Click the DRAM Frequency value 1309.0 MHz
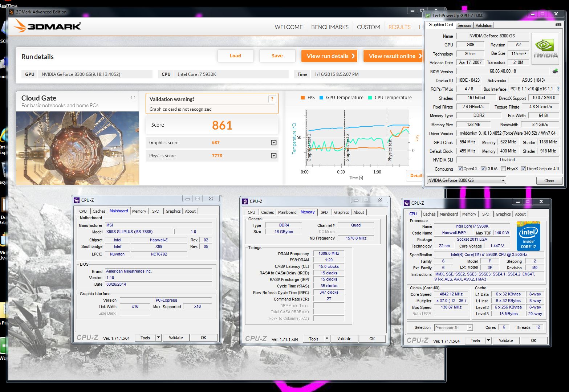The height and width of the screenshot is (392, 569). [329, 254]
